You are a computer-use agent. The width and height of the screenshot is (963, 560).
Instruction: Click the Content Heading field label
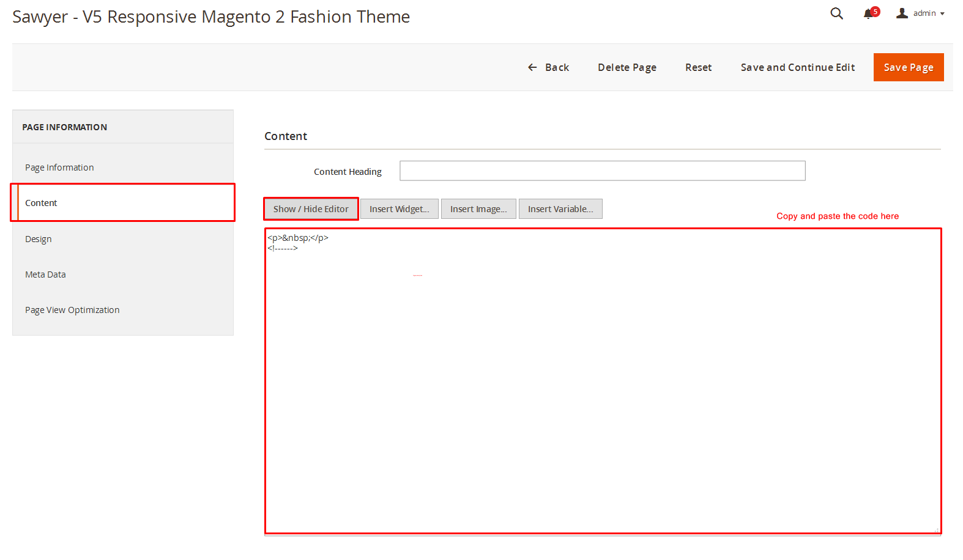coord(348,172)
